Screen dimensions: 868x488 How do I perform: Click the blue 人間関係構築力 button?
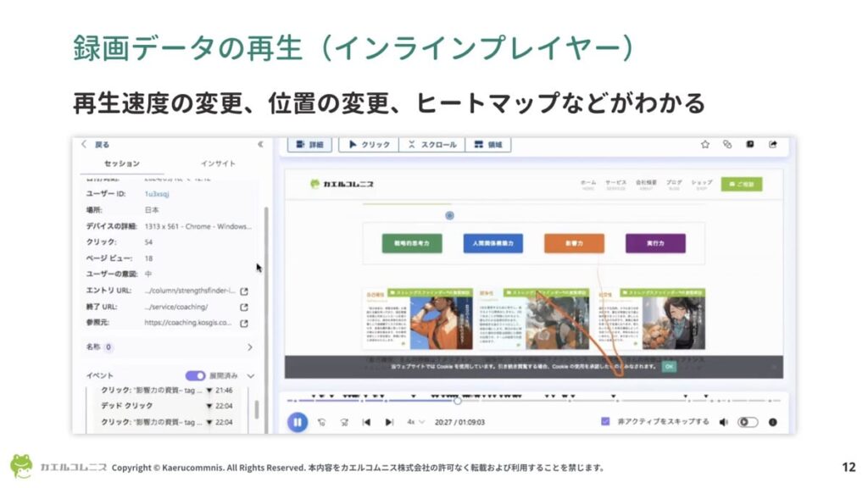492,243
